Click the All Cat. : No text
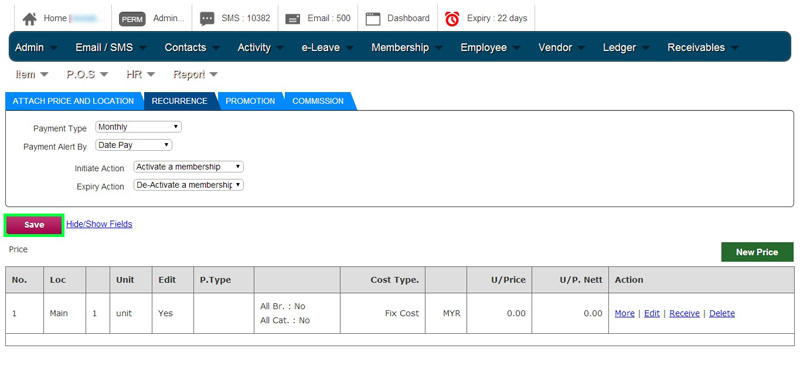Image resolution: width=800 pixels, height=369 pixels. (x=285, y=321)
